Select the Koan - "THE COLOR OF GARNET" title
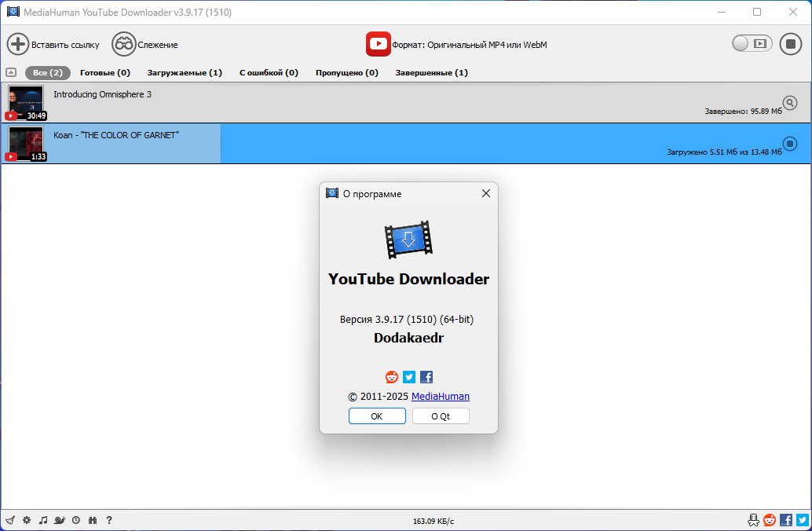 [x=116, y=135]
